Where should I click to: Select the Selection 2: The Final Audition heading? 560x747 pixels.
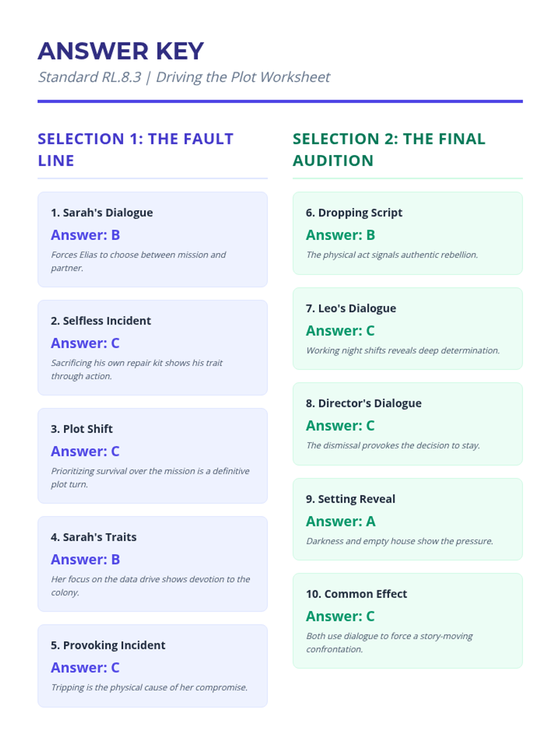coord(389,149)
